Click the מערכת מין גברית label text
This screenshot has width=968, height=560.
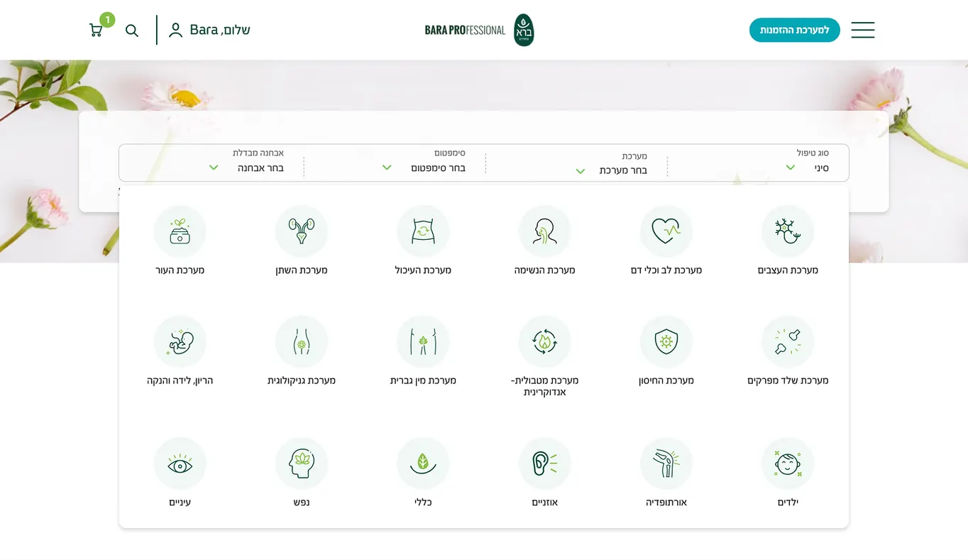[x=423, y=380]
